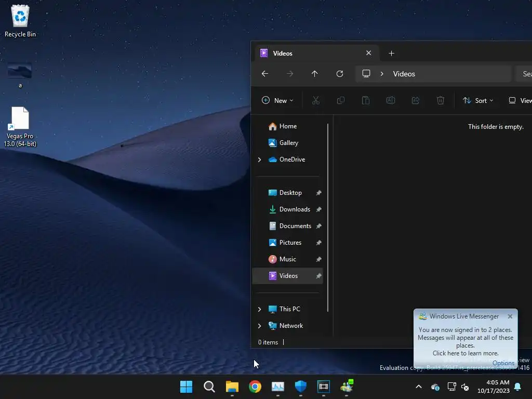532x399 pixels.
Task: Open the Recycle Bin desktop icon
Action: point(20,21)
